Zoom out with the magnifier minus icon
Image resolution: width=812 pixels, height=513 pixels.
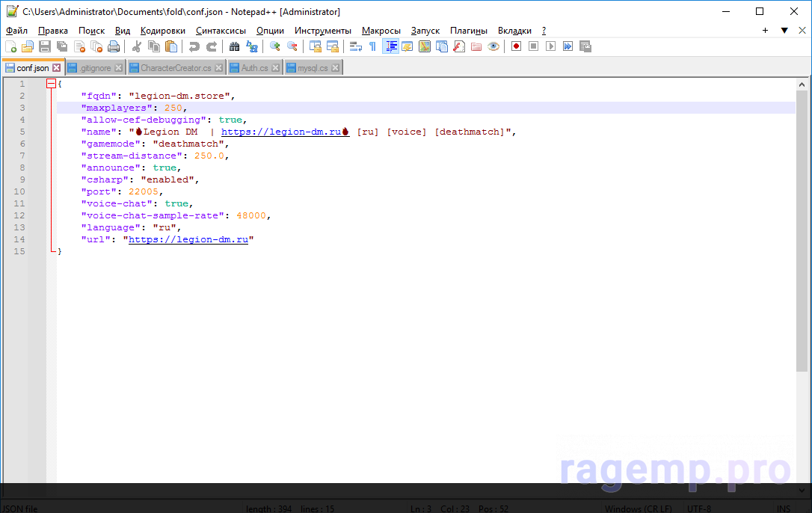(x=292, y=46)
